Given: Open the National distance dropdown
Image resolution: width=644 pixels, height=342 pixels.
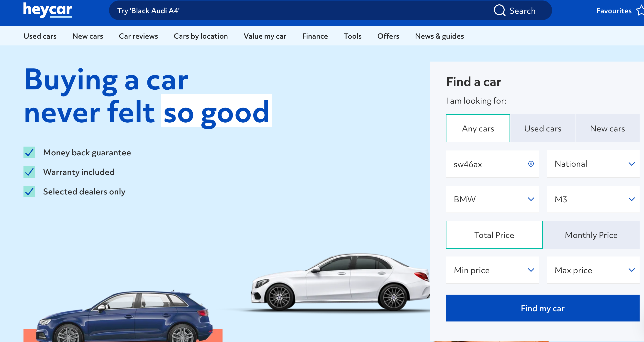Looking at the screenshot, I should [593, 164].
